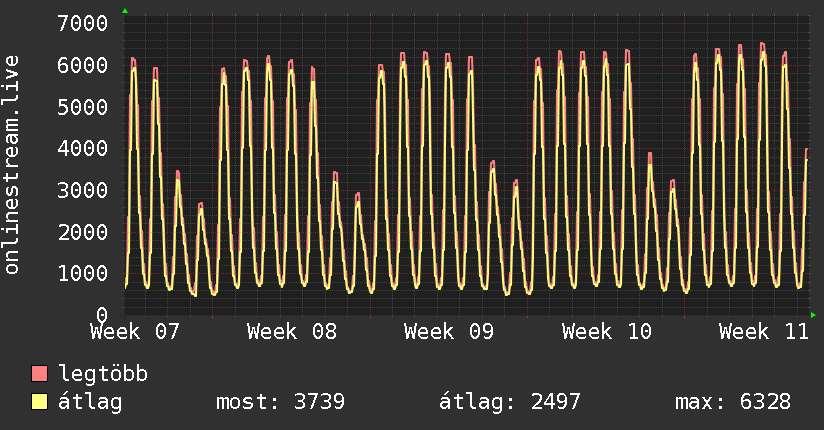The width and height of the screenshot is (824, 430).
Task: Click the legtöbb legend label
Action: pyautogui.click(x=103, y=373)
